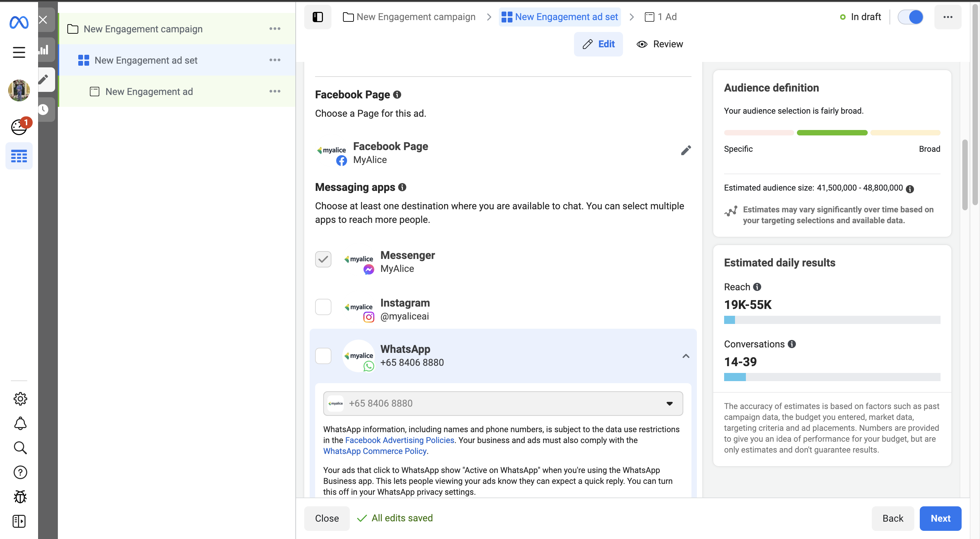Screen dimensions: 980x539
Task: Uncheck the Messenger checkbox
Action: tap(323, 259)
